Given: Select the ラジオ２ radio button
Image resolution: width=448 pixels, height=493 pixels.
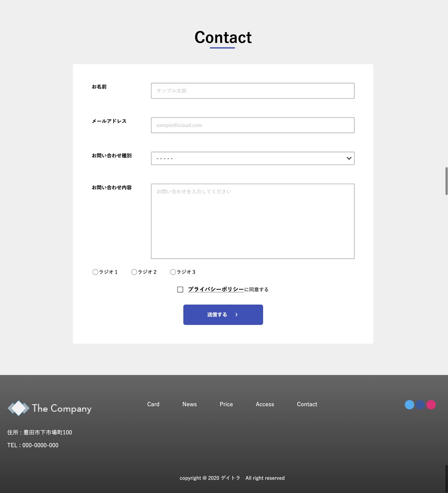Looking at the screenshot, I should click(x=134, y=272).
